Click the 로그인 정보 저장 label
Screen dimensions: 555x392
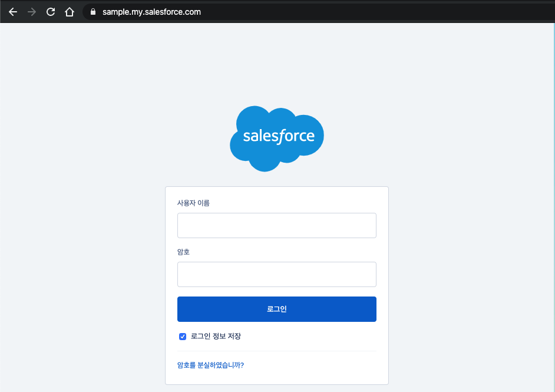[x=216, y=336]
